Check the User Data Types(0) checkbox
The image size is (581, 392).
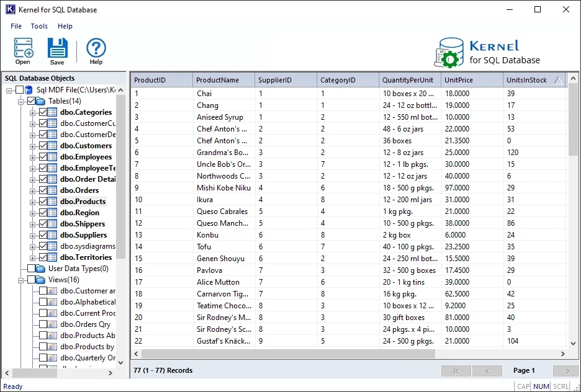pyautogui.click(x=32, y=269)
